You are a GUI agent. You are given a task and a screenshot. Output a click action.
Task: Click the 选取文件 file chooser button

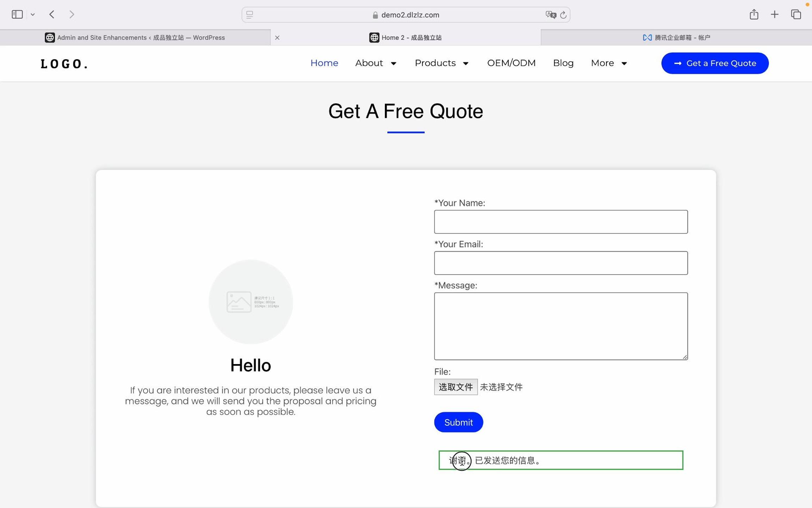(x=456, y=387)
